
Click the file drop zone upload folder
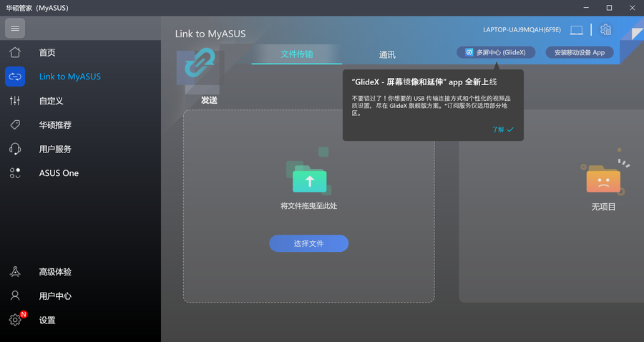pyautogui.click(x=309, y=179)
